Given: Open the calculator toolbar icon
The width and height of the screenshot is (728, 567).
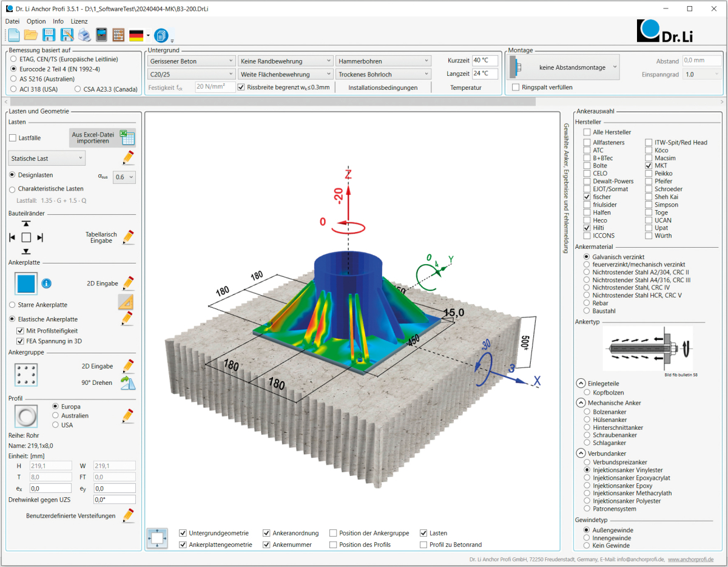Looking at the screenshot, I should click(x=101, y=35).
